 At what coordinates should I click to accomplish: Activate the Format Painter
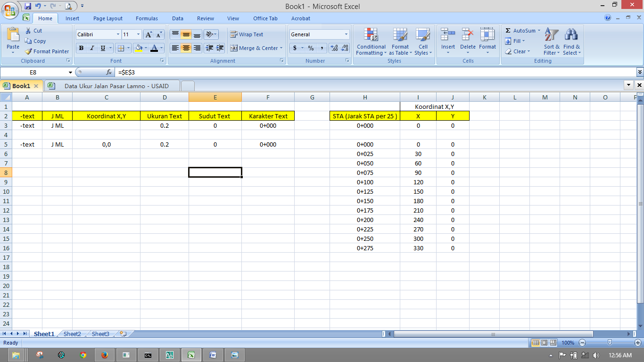(47, 51)
